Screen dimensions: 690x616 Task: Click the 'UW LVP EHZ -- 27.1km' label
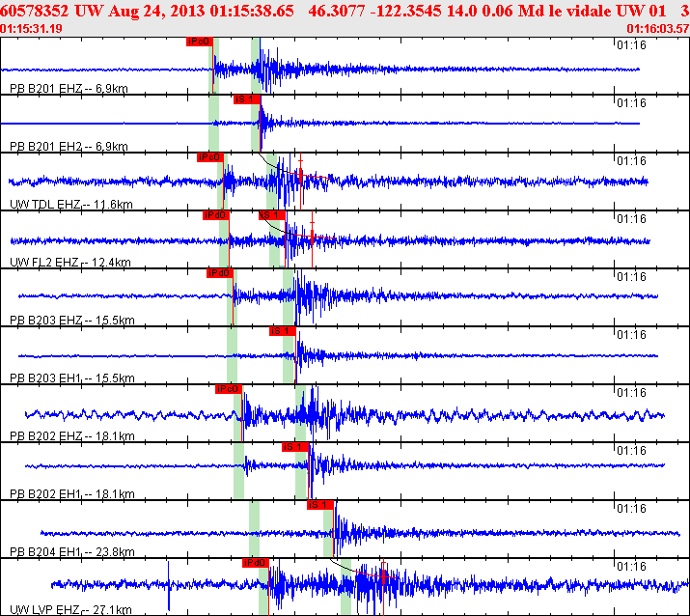(x=70, y=610)
